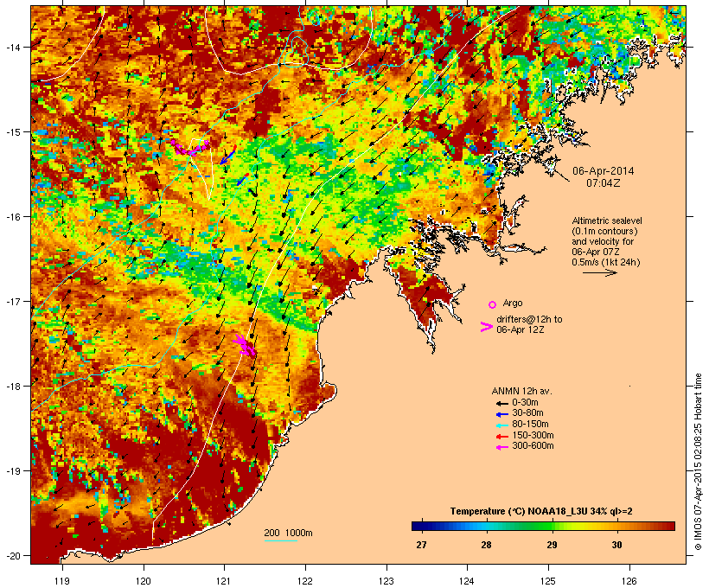Click the 80-150m depth label
Screen dimensions: 709x588
(530, 425)
